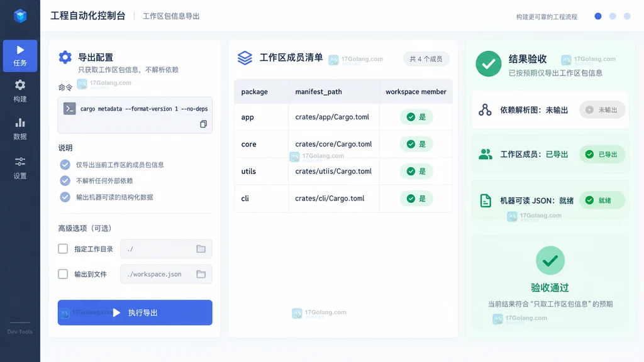
Task: Click the Dev Tools label in sidebar
Action: click(x=19, y=332)
